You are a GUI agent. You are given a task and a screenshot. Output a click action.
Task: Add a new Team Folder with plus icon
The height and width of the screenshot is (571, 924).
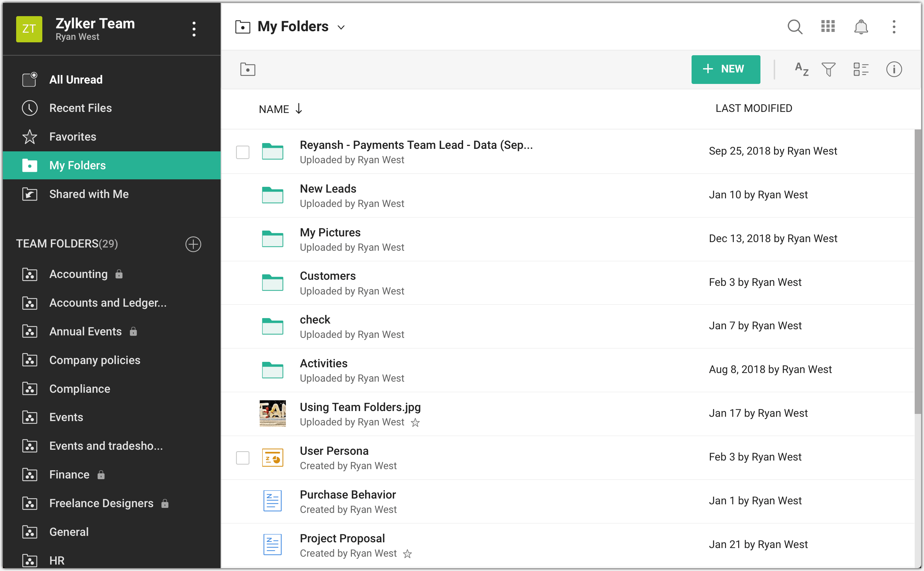pyautogui.click(x=193, y=244)
